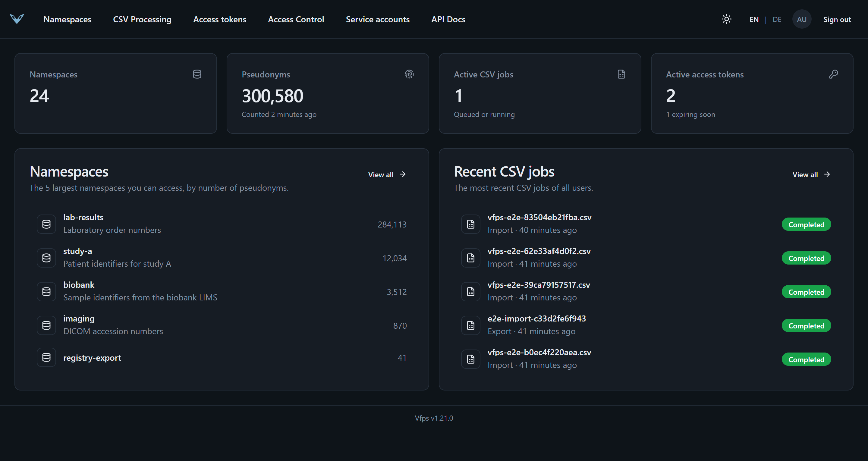Click the Vfps logo icon
The width and height of the screenshot is (868, 461).
click(x=17, y=19)
